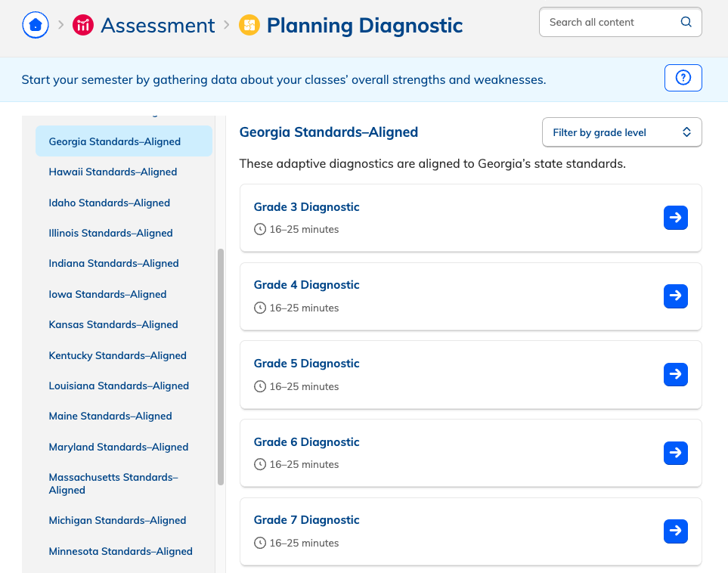
Task: Select Idaho Standards–Aligned
Action: pos(109,203)
